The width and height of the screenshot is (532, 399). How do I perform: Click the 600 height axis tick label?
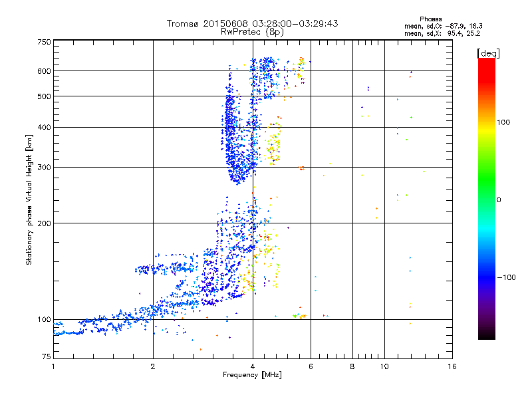pos(45,71)
